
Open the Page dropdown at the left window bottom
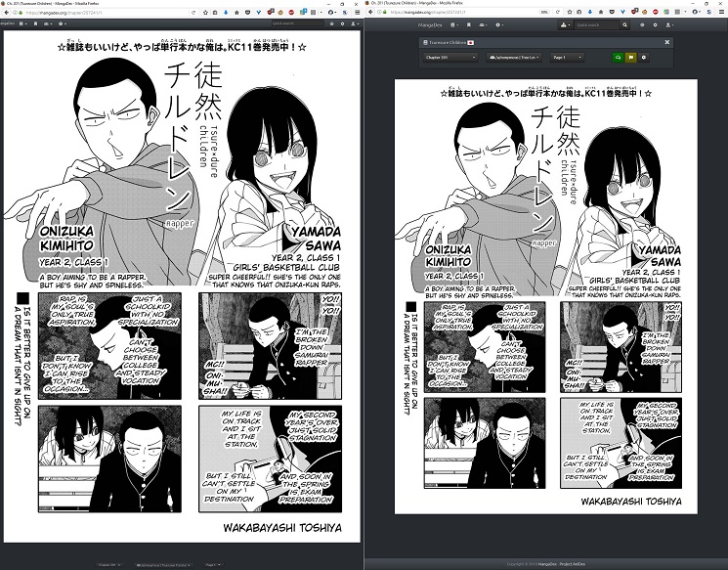tap(213, 565)
